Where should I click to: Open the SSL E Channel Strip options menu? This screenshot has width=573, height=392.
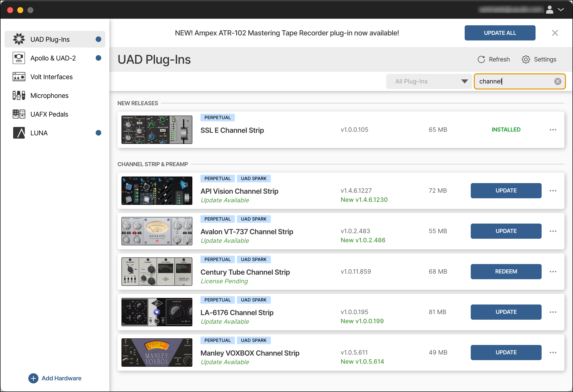tap(553, 129)
